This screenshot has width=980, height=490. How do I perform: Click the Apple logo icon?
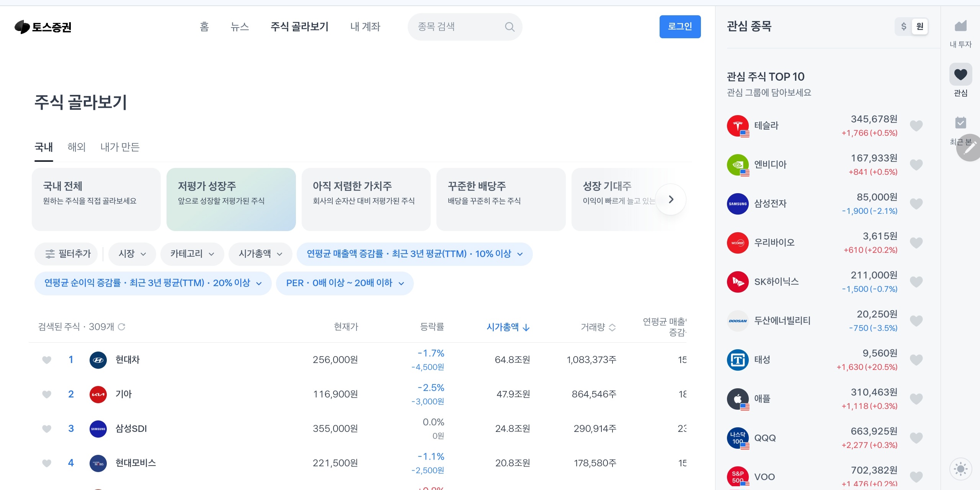coord(738,399)
